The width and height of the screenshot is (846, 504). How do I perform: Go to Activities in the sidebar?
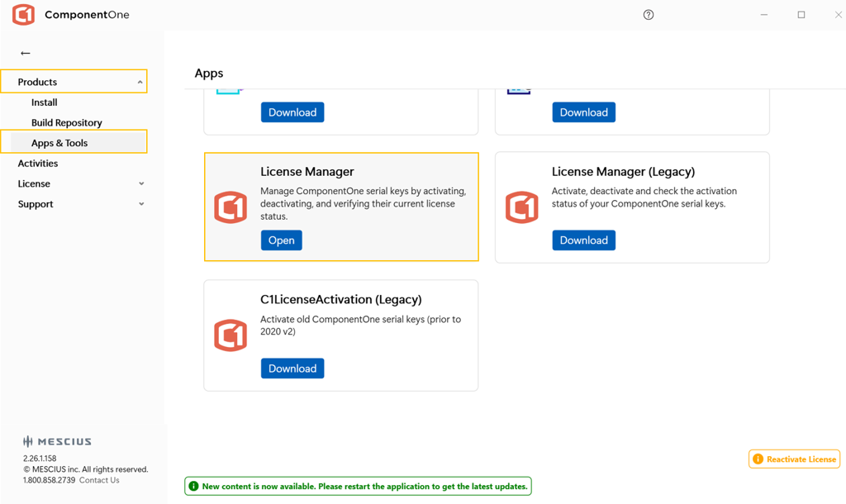[x=38, y=163]
